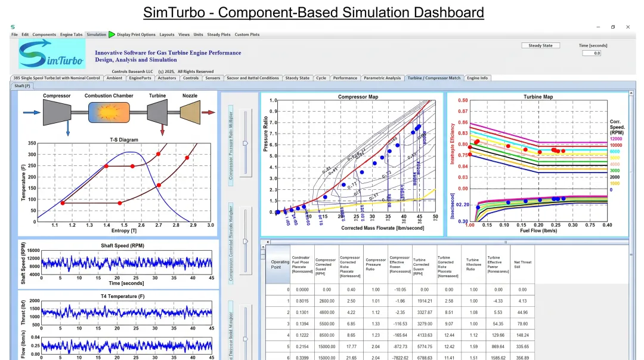The height and width of the screenshot is (360, 644).
Task: Select the Turbine / Compressor Match tab
Action: coord(434,78)
